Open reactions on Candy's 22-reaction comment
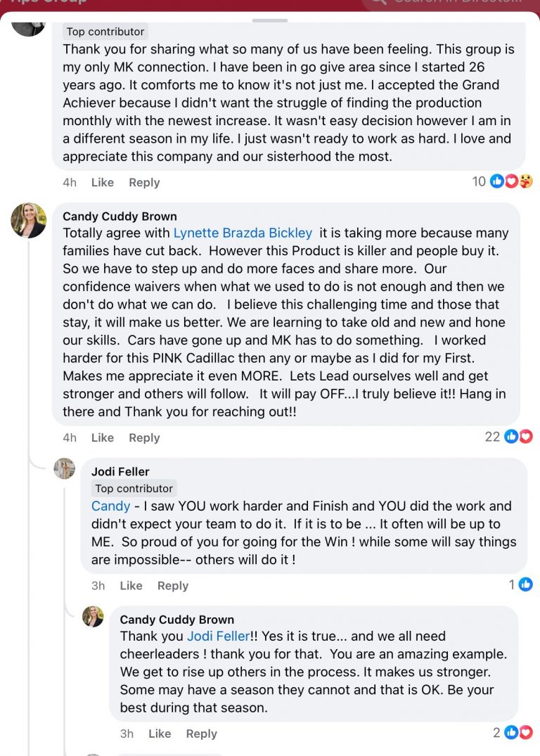This screenshot has height=756, width=540. click(518, 437)
